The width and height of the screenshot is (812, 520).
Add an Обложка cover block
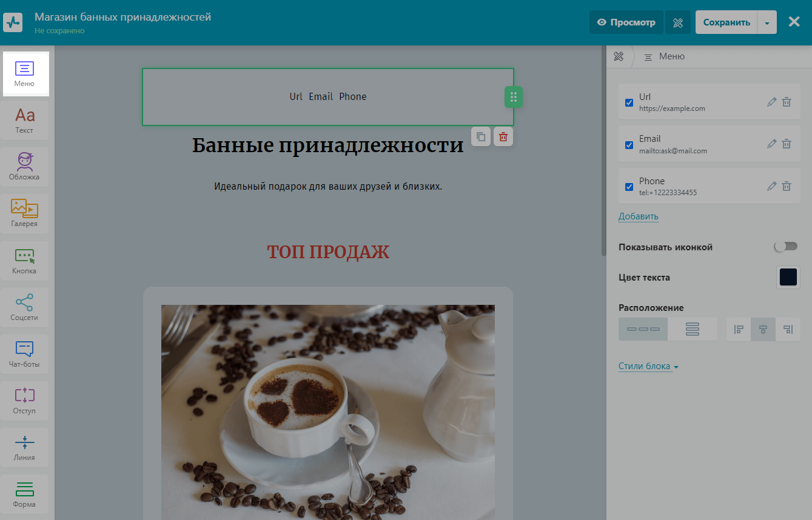pyautogui.click(x=24, y=167)
